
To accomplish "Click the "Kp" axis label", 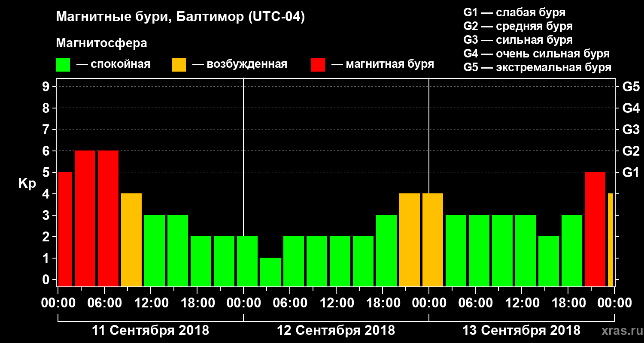I will coord(27,184).
